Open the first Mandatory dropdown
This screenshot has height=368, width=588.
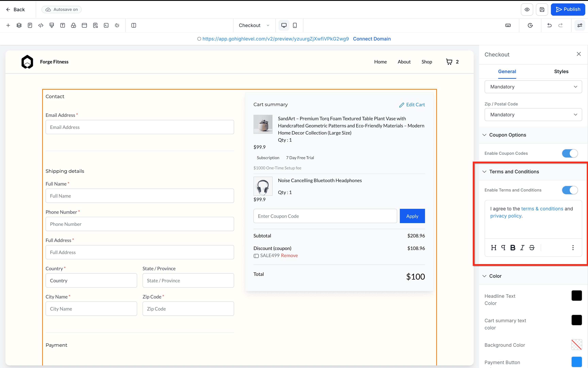coord(533,87)
